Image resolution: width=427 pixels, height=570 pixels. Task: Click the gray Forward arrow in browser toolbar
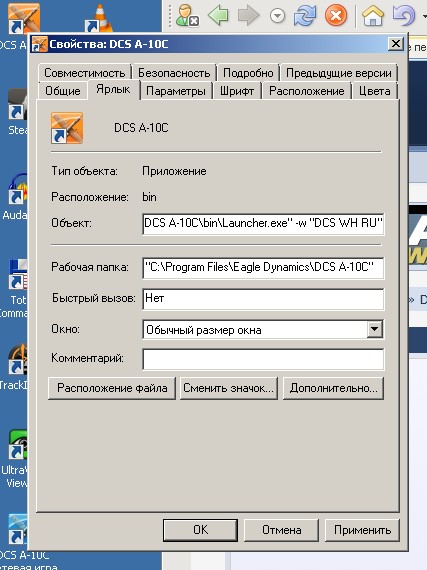tap(249, 15)
